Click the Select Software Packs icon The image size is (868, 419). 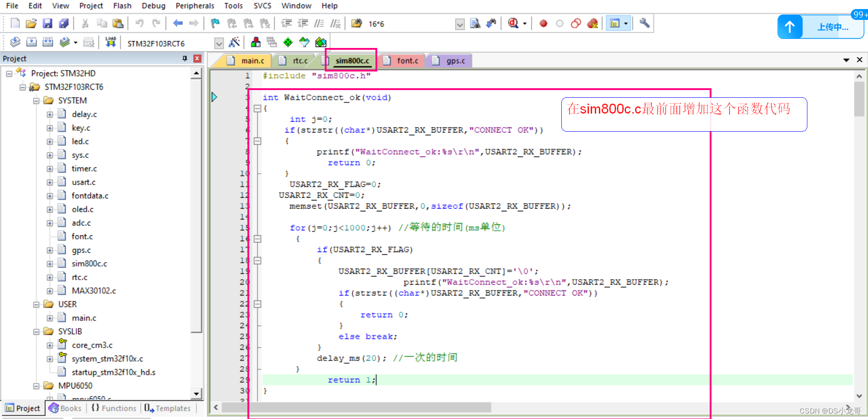[304, 43]
